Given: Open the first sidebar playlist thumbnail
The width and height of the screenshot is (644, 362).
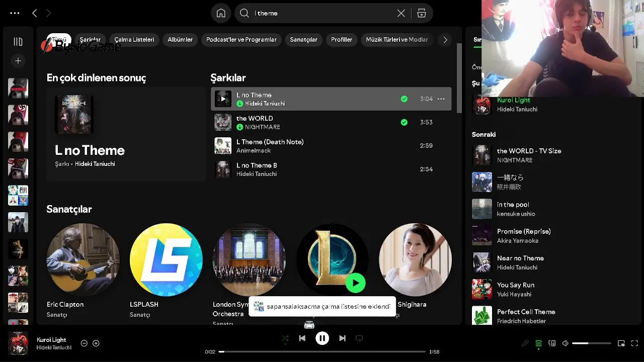Looking at the screenshot, I should tap(18, 88).
